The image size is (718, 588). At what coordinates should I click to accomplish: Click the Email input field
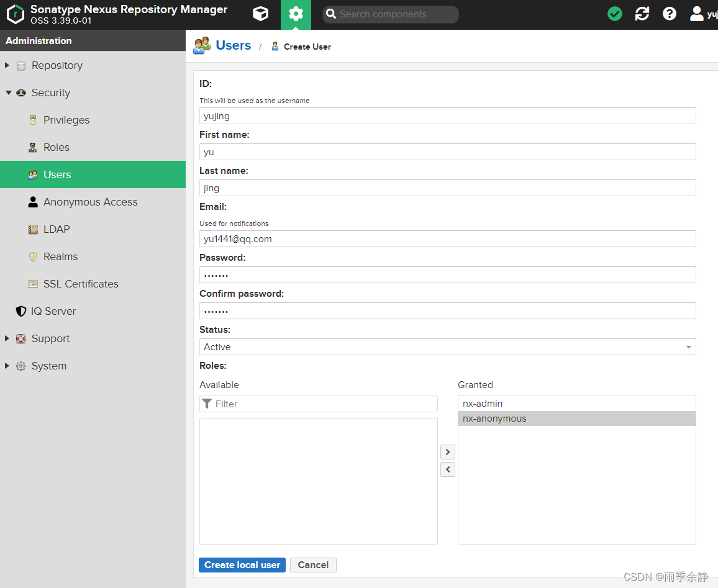447,239
